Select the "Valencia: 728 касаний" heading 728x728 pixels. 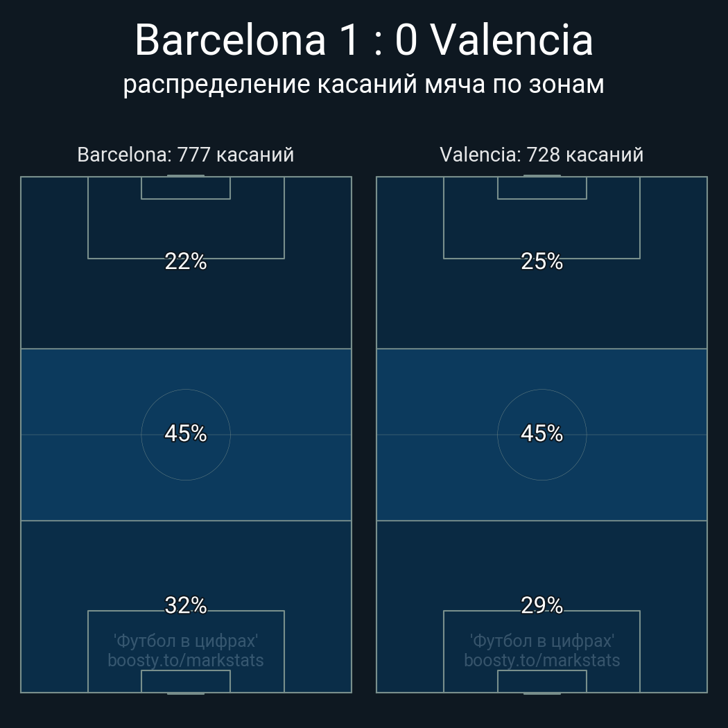point(541,155)
